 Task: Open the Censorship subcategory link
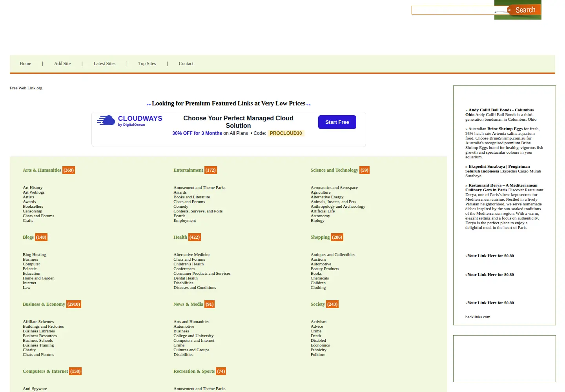33,211
